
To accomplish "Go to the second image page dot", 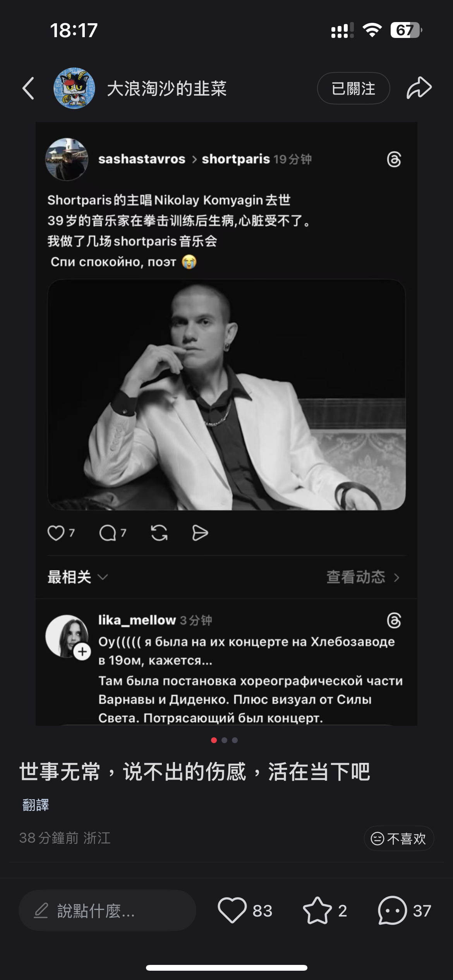I will 224,740.
